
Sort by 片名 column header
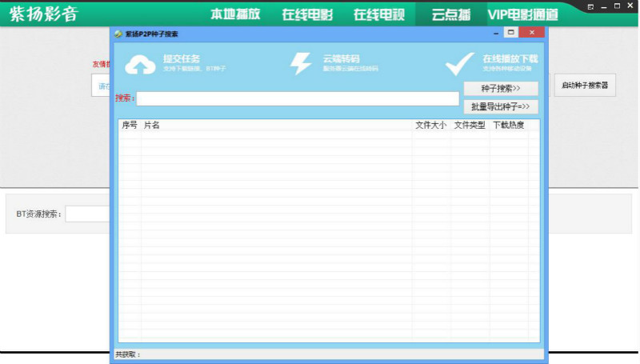click(152, 125)
